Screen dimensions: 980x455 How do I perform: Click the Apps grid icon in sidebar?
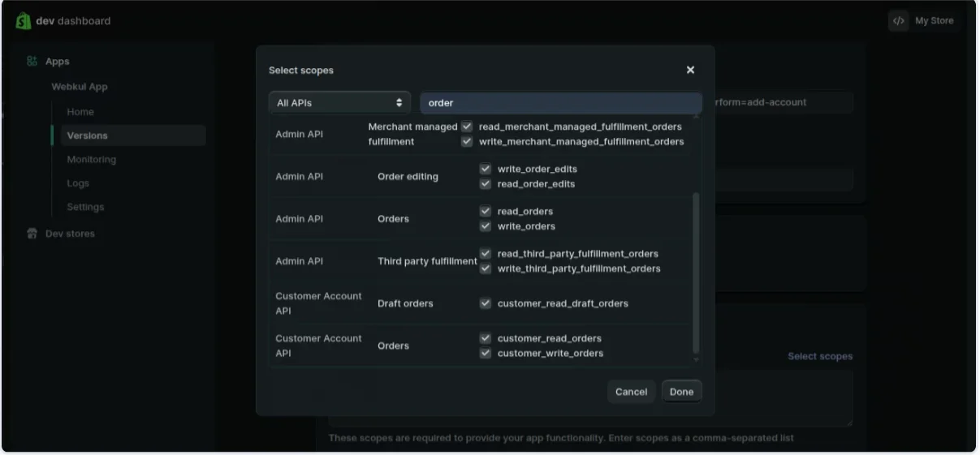[x=32, y=62]
